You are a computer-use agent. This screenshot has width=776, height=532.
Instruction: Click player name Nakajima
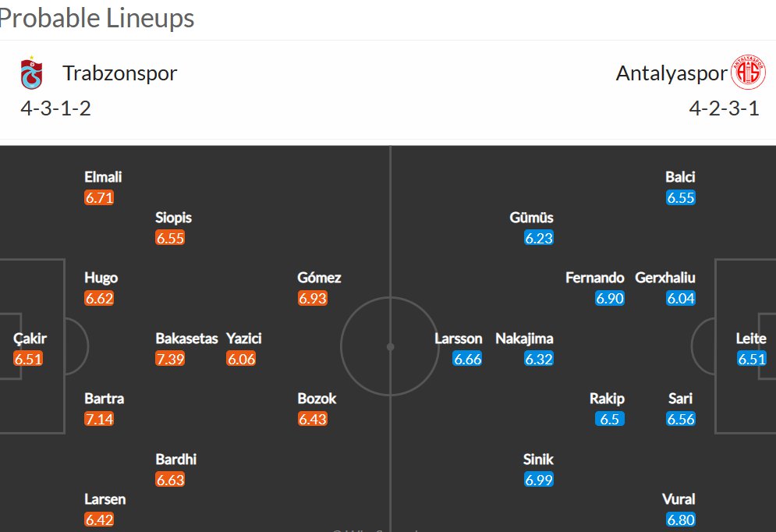coord(525,339)
